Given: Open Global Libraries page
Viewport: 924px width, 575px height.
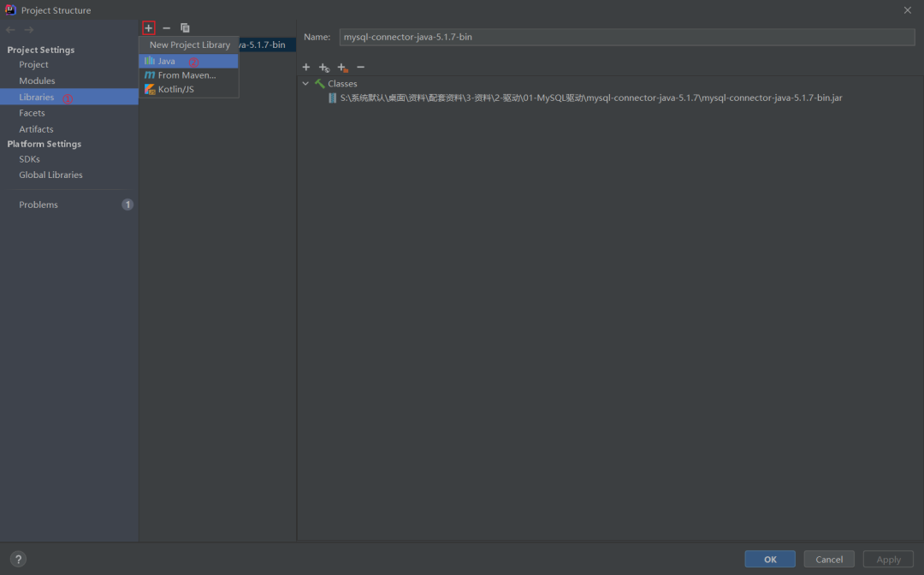Looking at the screenshot, I should tap(50, 175).
